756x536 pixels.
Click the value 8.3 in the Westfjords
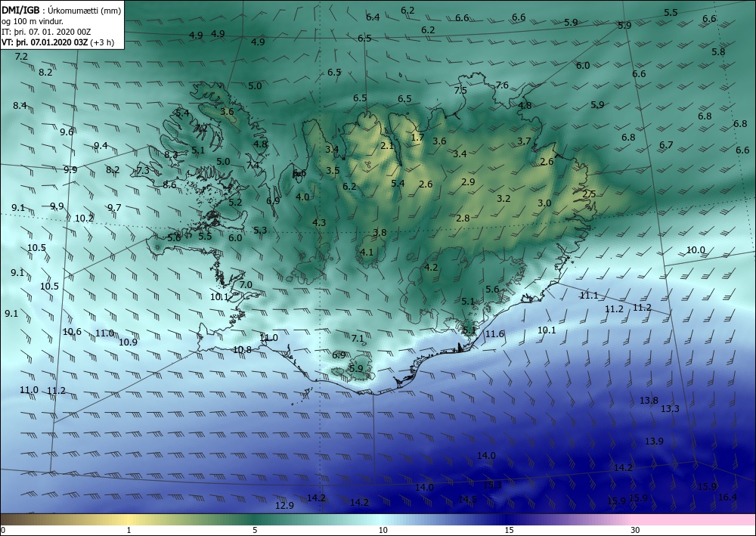(x=171, y=155)
